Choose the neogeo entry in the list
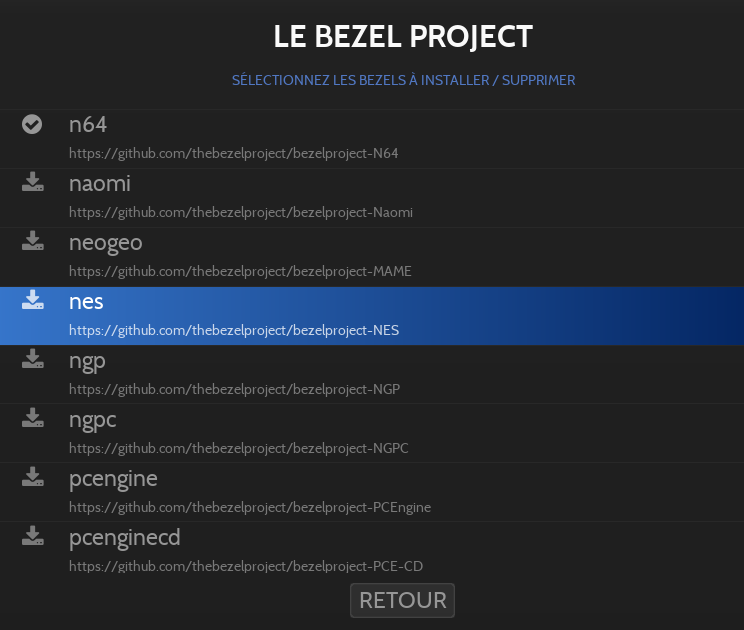744x630 pixels. point(106,243)
